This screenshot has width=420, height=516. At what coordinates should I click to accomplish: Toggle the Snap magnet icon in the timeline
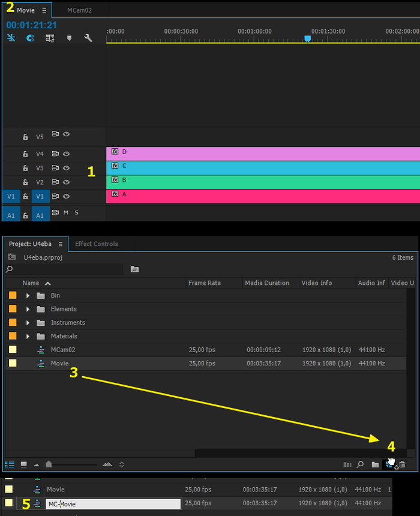pos(30,38)
